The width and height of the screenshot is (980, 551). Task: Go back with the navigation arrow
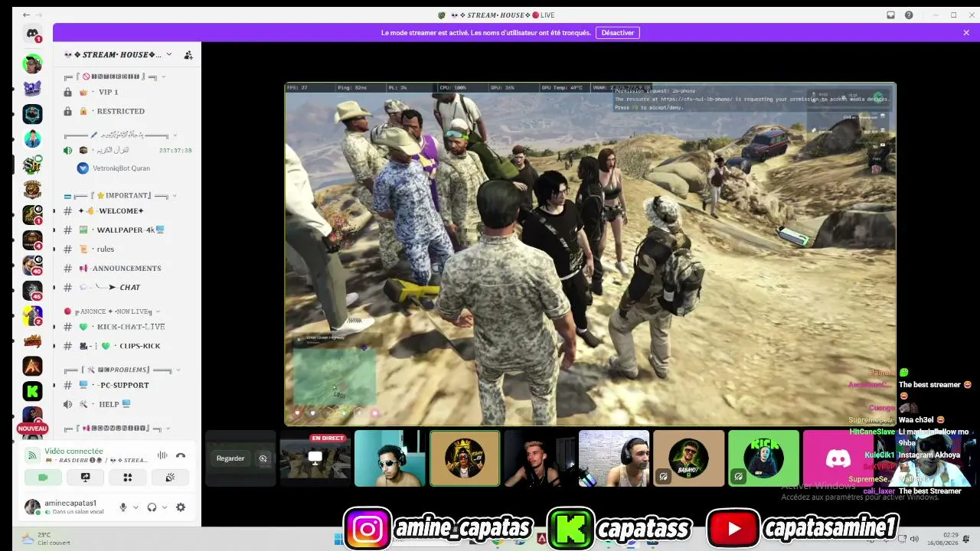[26, 15]
